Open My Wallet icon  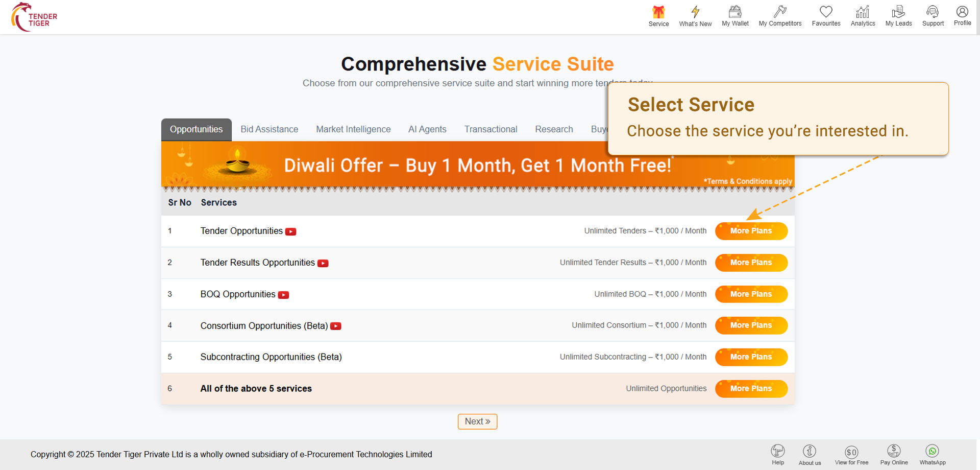[735, 12]
